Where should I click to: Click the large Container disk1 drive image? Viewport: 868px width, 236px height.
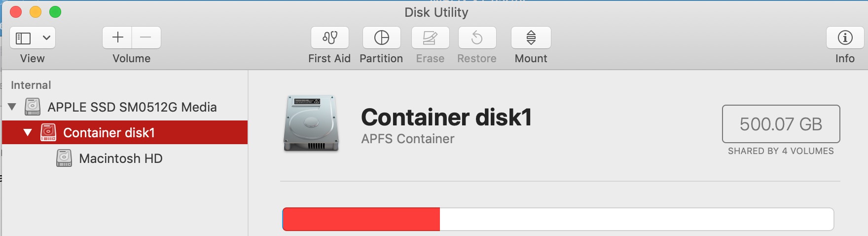tap(311, 123)
